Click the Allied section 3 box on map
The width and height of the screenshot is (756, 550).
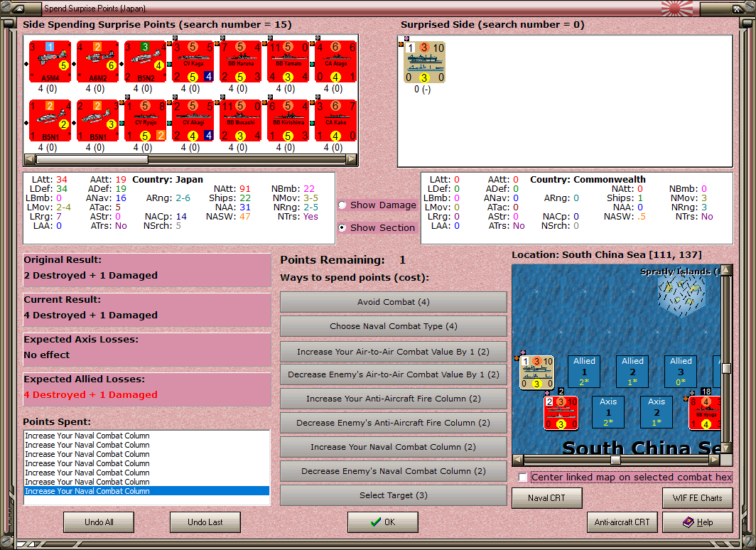click(x=681, y=371)
